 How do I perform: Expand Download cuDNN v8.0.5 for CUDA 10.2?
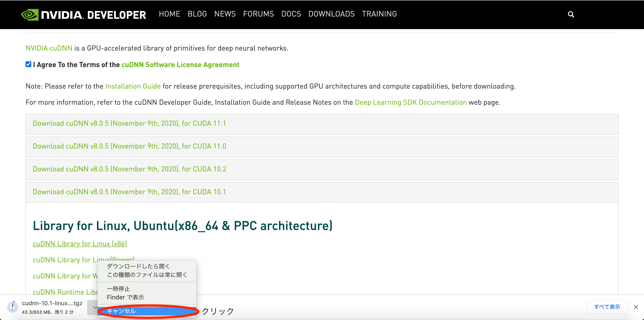(129, 169)
